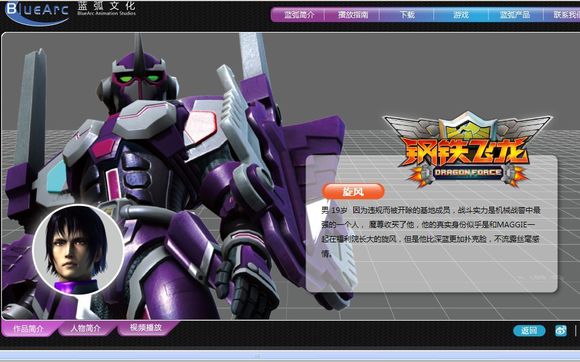
Task: Select the 下载 menu item
Action: (407, 15)
